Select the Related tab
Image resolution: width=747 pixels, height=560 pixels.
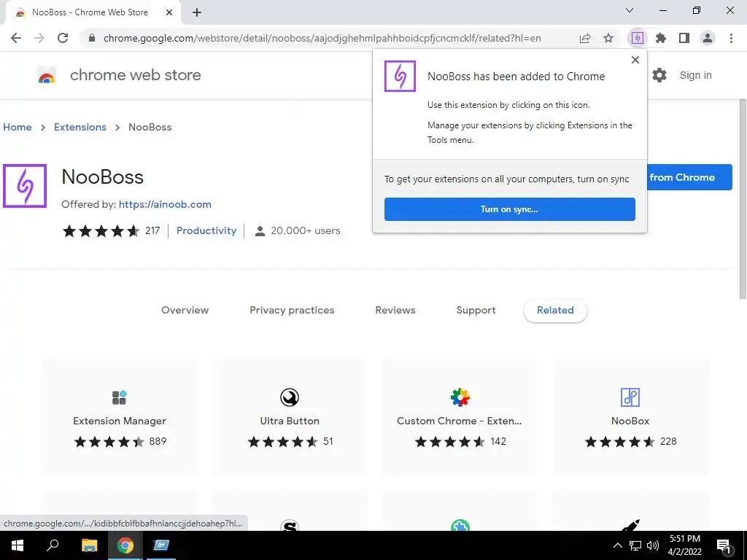(x=555, y=310)
